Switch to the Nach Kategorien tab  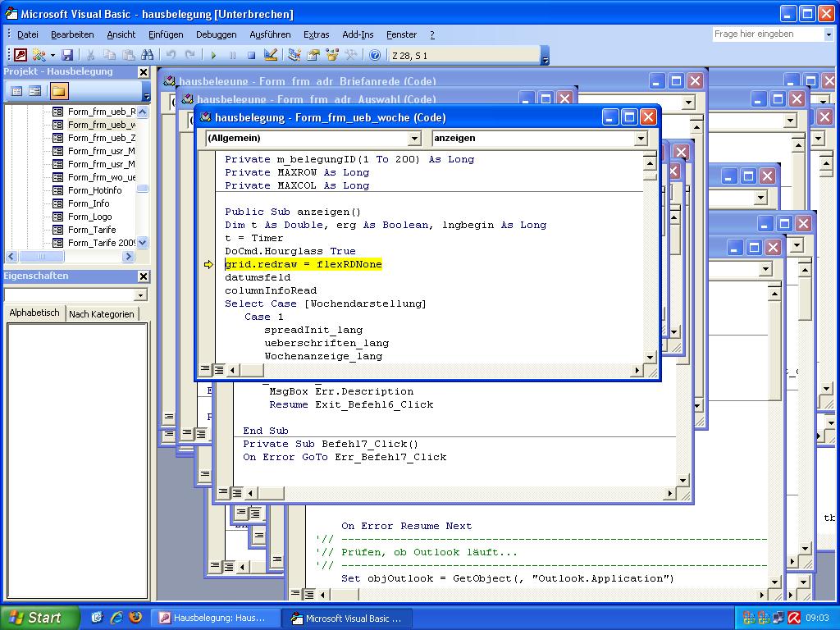point(101,314)
